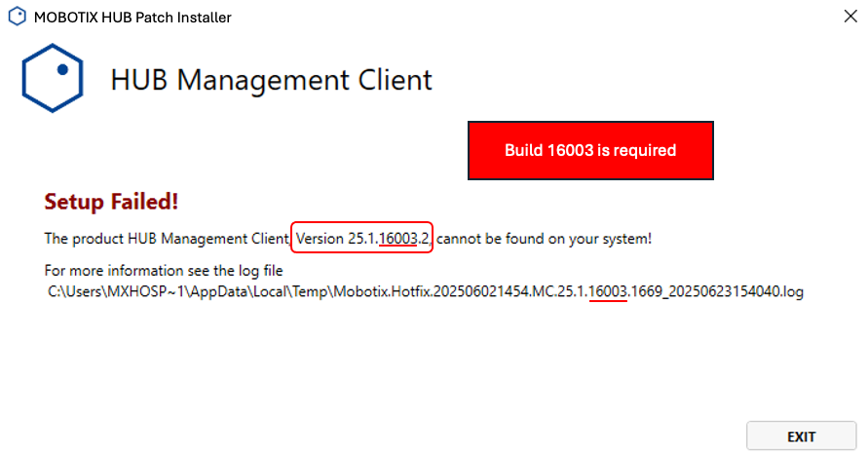The height and width of the screenshot is (457, 868).
Task: Click the "MOBOTIX HUB Patch Installer" title text
Action: click(x=132, y=18)
